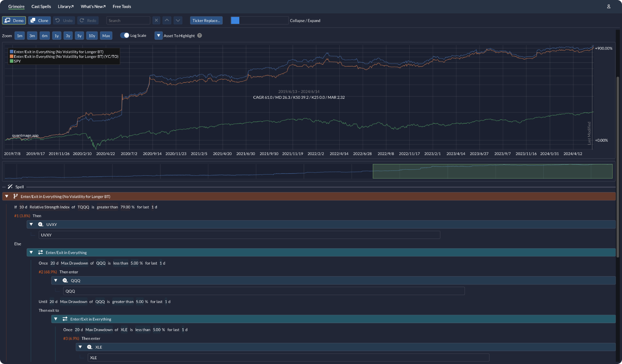Click swap icon on second Enter/Exit block
Viewport: 622px width, 364px height.
click(x=65, y=319)
